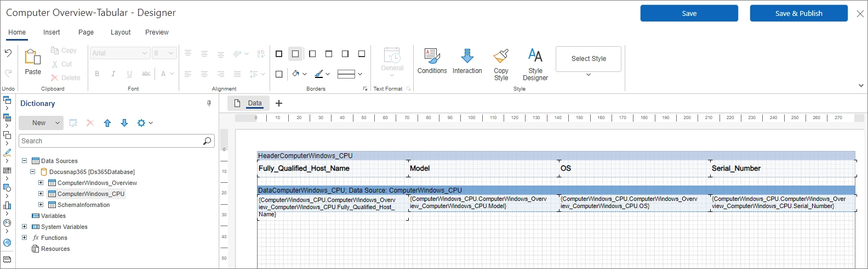The width and height of the screenshot is (868, 269).
Task: Click the Interaction icon
Action: (x=467, y=57)
